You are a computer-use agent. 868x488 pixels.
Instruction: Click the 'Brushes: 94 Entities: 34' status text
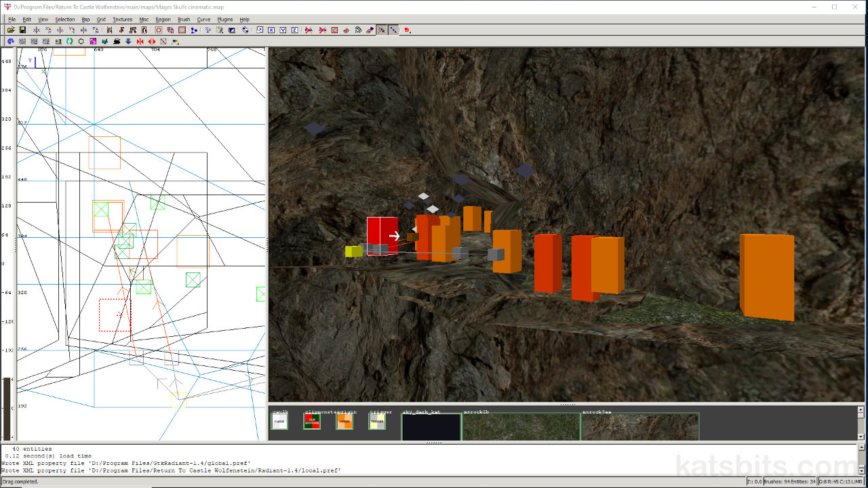click(x=790, y=482)
